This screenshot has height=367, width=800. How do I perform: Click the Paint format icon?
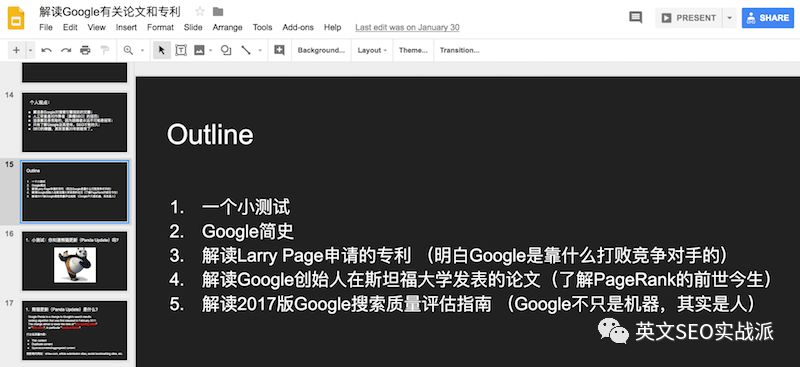(105, 50)
